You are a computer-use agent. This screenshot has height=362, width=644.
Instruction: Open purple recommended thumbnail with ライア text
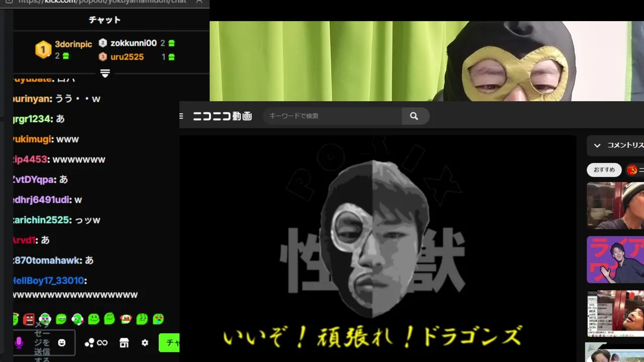click(x=615, y=260)
